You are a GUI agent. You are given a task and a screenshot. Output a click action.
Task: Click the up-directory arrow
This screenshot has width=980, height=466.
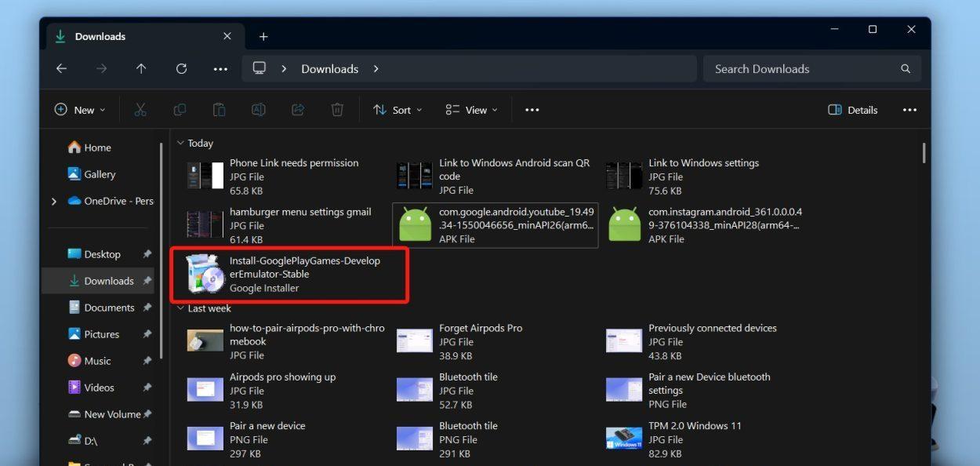point(141,69)
